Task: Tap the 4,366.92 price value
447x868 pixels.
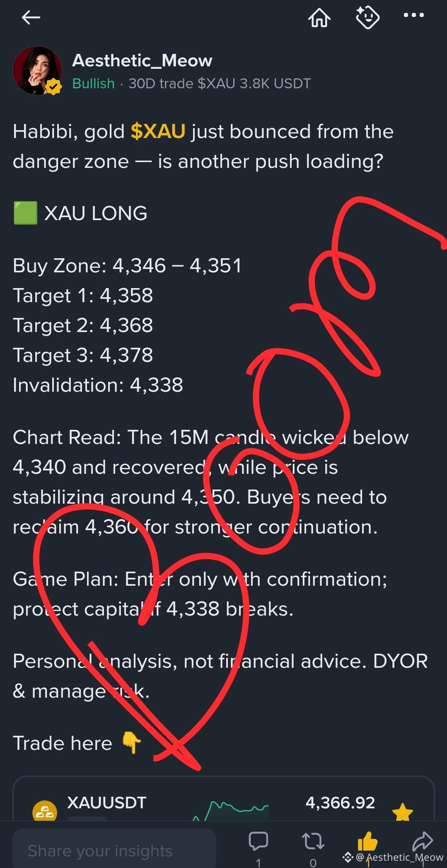Action: (340, 803)
